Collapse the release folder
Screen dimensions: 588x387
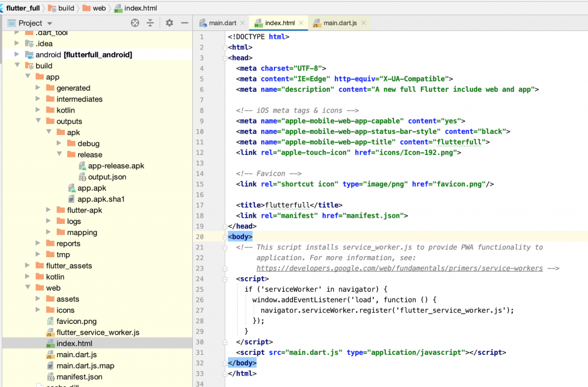tap(59, 154)
